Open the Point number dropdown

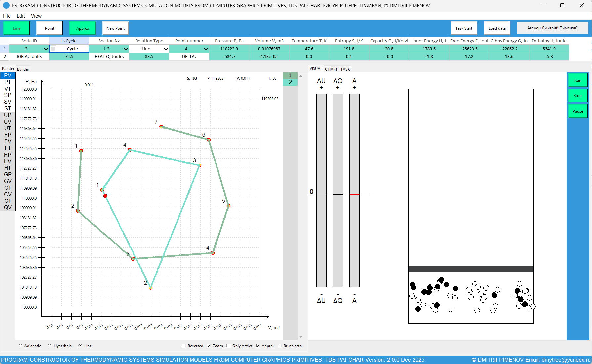(205, 49)
